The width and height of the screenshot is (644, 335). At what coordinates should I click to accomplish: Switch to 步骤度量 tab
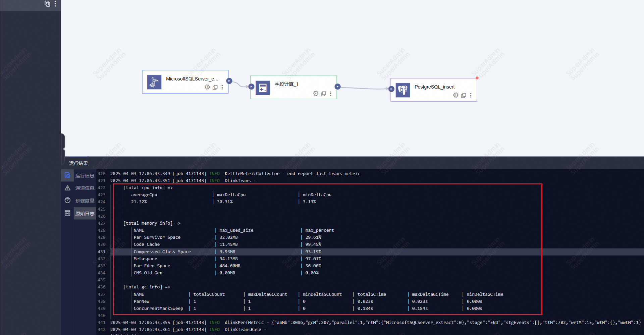point(85,201)
